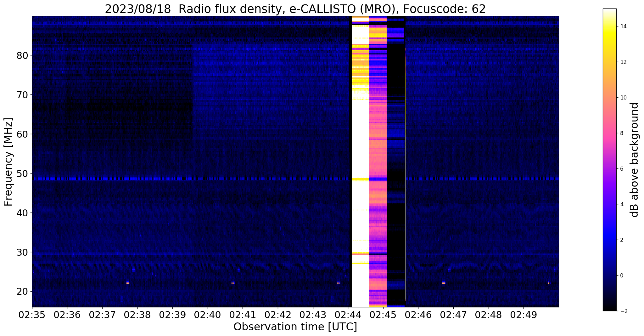This screenshot has width=644, height=336.
Task: Click the 70 tick on frequency axis
Action: [x=22, y=95]
